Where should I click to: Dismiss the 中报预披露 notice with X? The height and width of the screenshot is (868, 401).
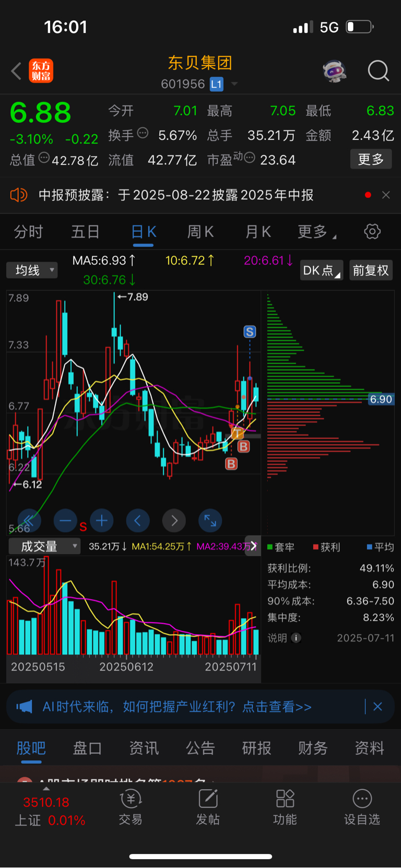point(386,195)
